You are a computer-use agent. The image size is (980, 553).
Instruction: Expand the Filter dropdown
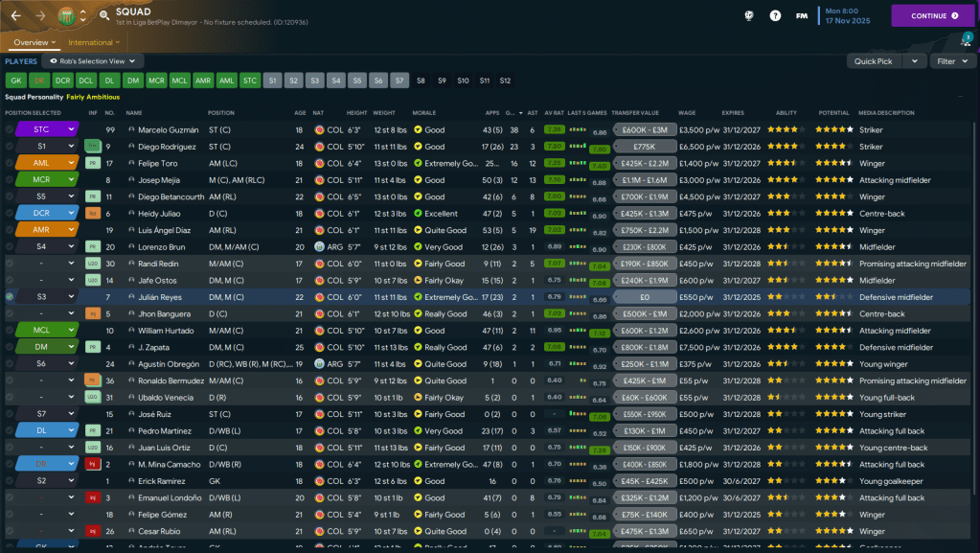(x=950, y=61)
